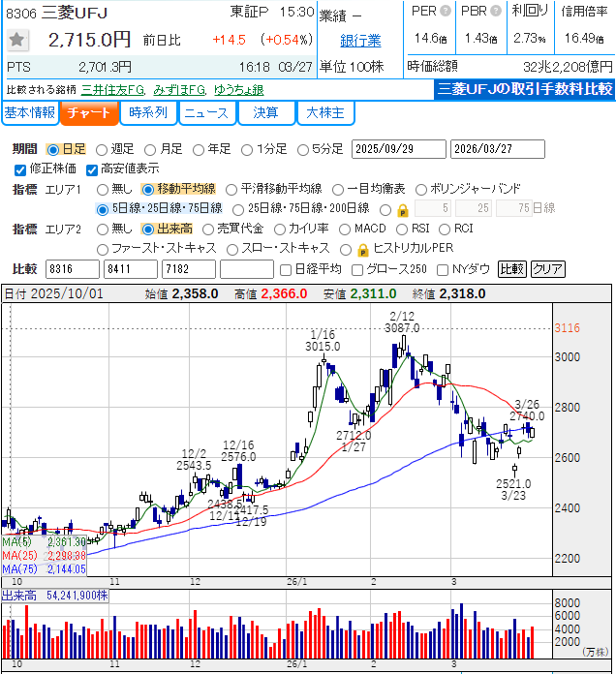Open 三井住友FG comparison link
616x674 pixels.
(113, 90)
